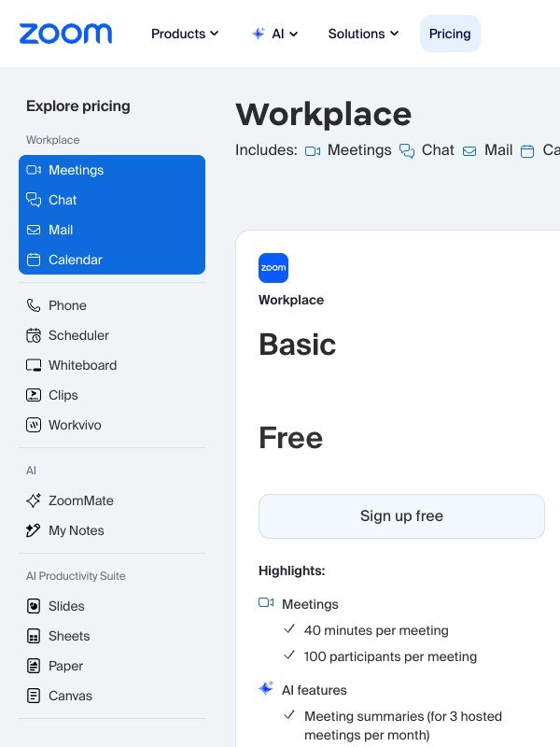The height and width of the screenshot is (747, 560).
Task: Click the '40 minutes per meeting' text
Action: [x=376, y=630]
